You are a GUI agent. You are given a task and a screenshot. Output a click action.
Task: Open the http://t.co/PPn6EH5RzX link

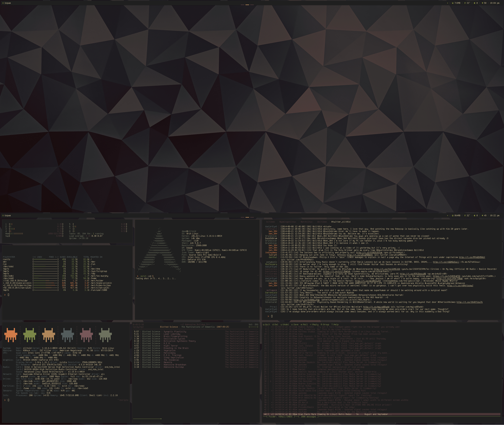(472, 257)
